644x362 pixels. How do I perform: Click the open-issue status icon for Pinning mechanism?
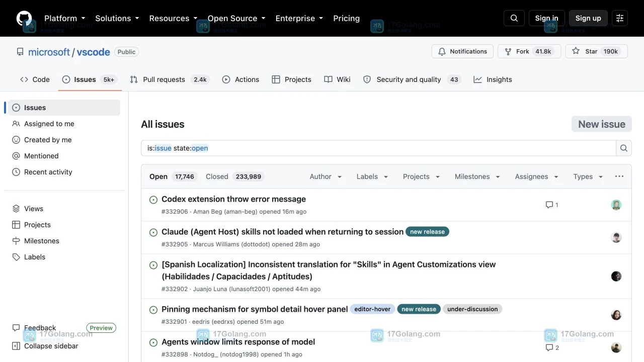pyautogui.click(x=153, y=310)
